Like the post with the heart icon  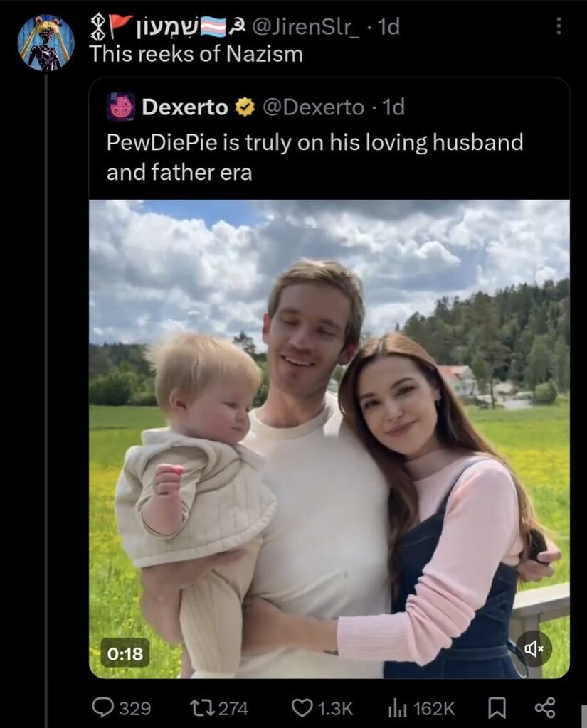click(302, 708)
